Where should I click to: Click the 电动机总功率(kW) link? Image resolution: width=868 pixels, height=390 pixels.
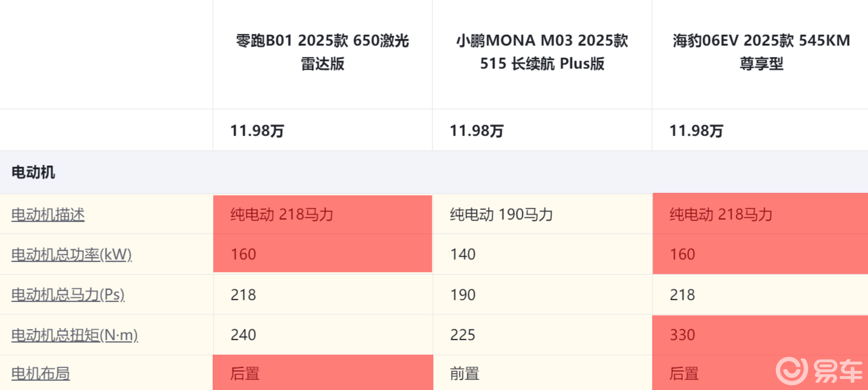click(x=71, y=255)
